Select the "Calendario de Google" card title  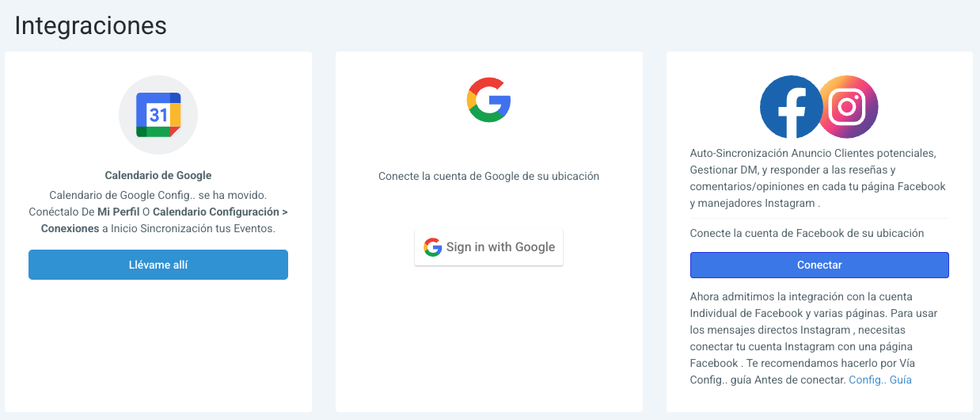click(158, 175)
